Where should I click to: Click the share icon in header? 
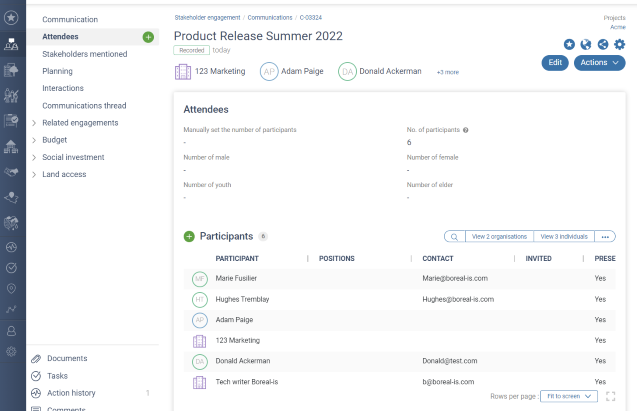coord(603,44)
